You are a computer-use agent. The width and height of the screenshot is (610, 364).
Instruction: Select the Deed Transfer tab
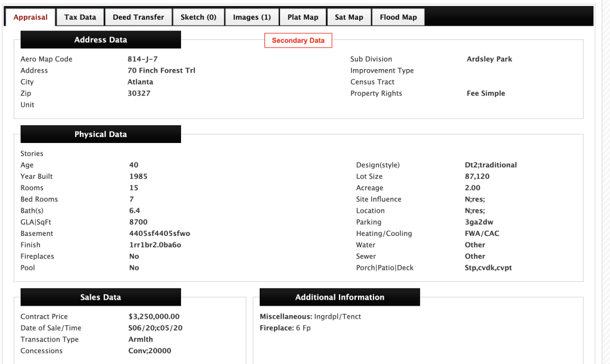138,17
